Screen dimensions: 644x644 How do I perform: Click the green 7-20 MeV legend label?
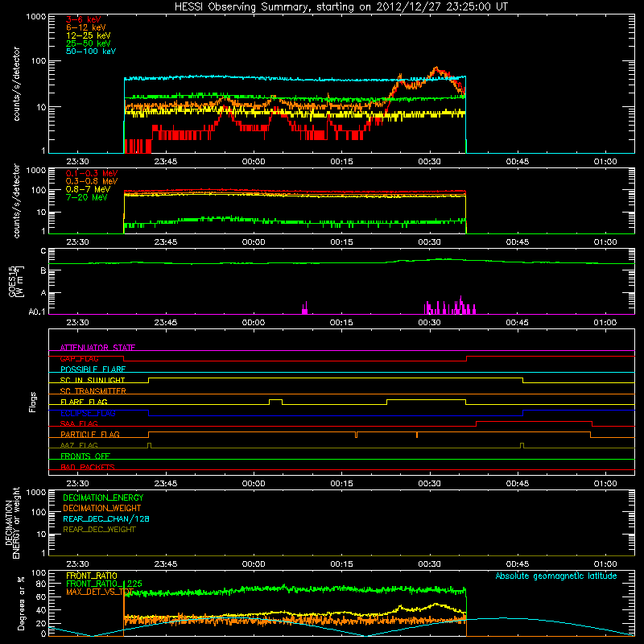86,197
